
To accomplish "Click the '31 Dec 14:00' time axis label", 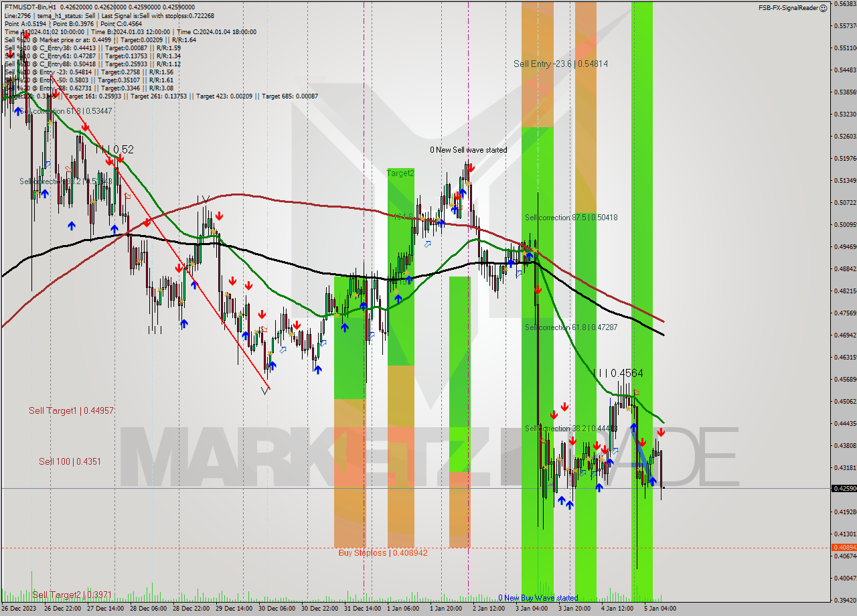I will point(364,609).
